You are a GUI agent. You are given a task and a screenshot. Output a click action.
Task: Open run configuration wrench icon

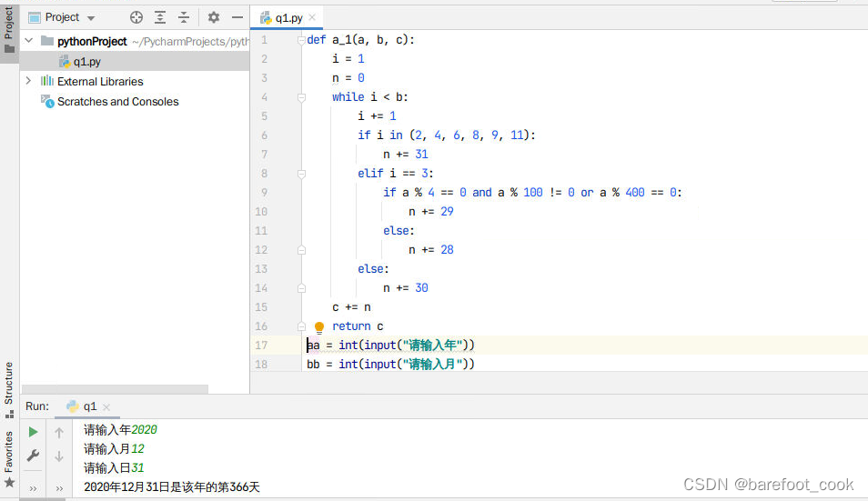[x=34, y=456]
